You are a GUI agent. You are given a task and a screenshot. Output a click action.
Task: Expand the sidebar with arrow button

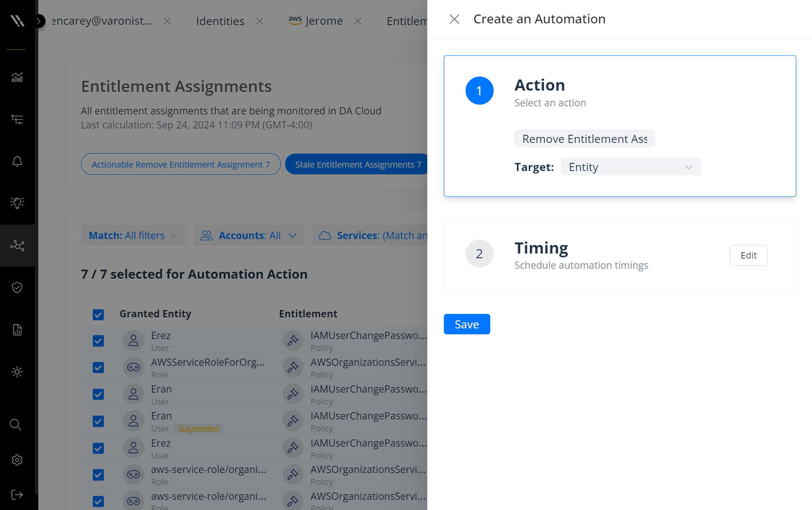click(x=39, y=21)
